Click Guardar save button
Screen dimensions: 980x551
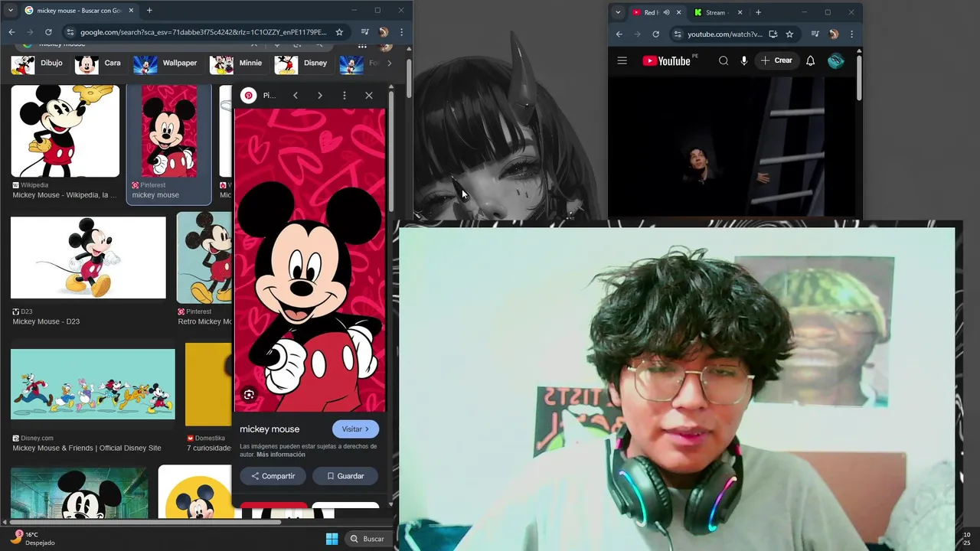[x=345, y=476]
